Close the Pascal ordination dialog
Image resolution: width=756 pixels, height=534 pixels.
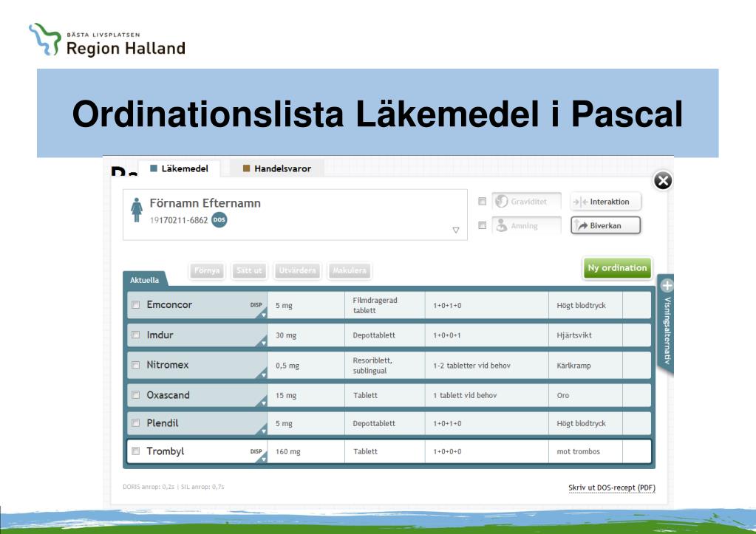[x=663, y=181]
